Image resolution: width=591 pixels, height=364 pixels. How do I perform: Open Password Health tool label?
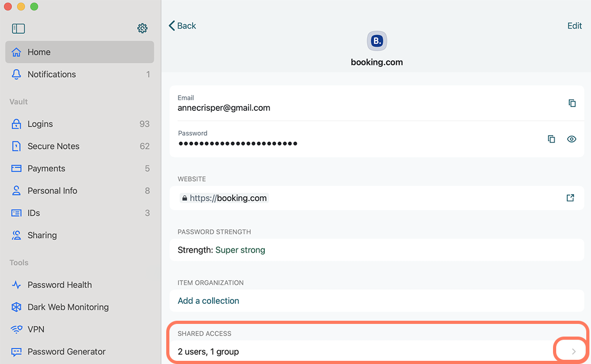(x=60, y=285)
